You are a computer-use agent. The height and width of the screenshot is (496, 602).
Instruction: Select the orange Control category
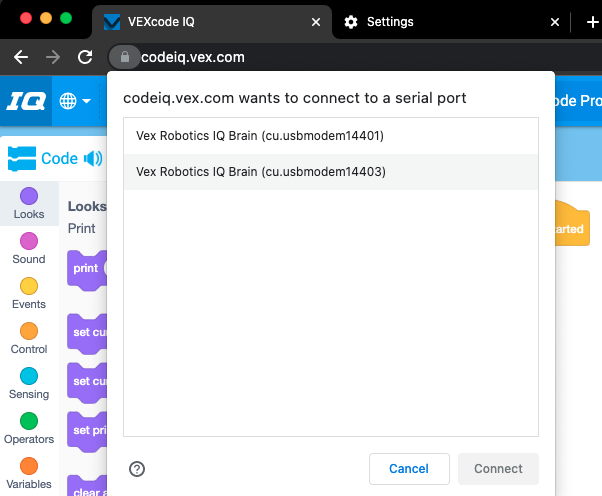(x=29, y=338)
